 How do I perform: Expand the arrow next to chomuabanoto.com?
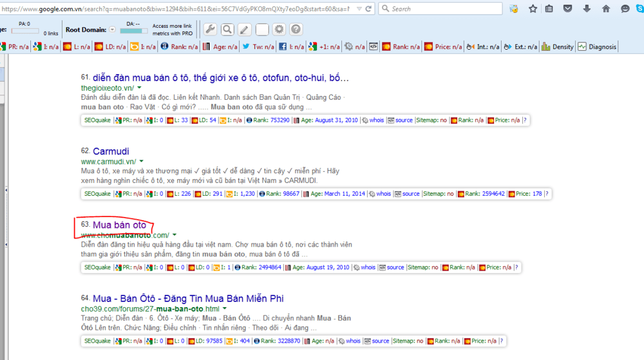[175, 235]
